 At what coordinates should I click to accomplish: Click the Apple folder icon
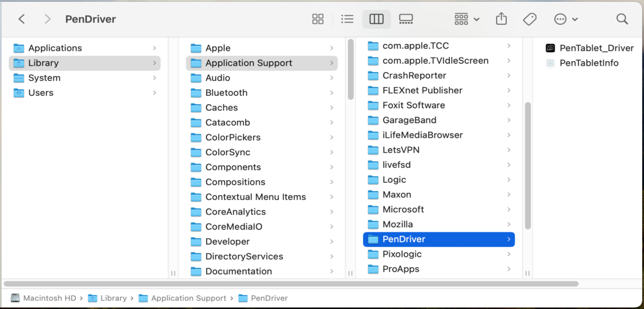coord(196,48)
